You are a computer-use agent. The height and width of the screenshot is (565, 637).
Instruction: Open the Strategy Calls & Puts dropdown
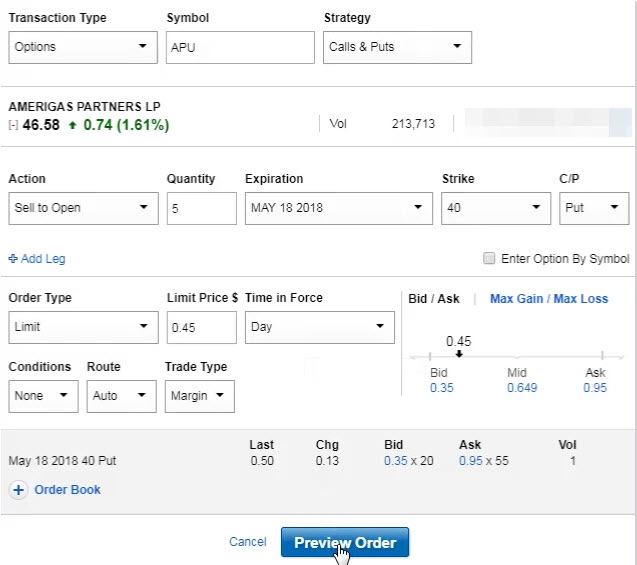coord(398,47)
